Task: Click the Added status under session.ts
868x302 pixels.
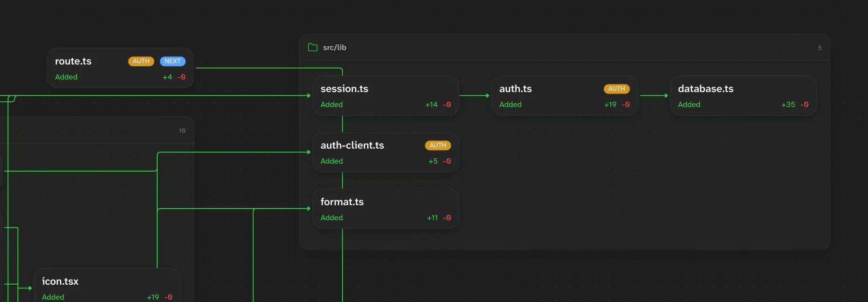Action: (x=332, y=105)
